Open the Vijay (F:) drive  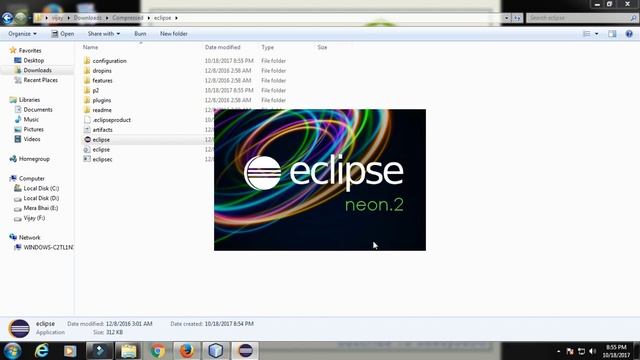[x=34, y=218]
